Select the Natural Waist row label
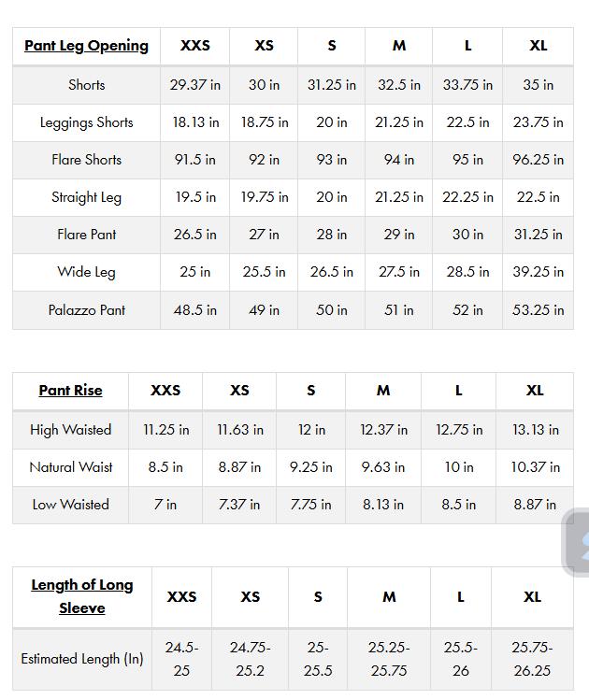 click(x=70, y=467)
